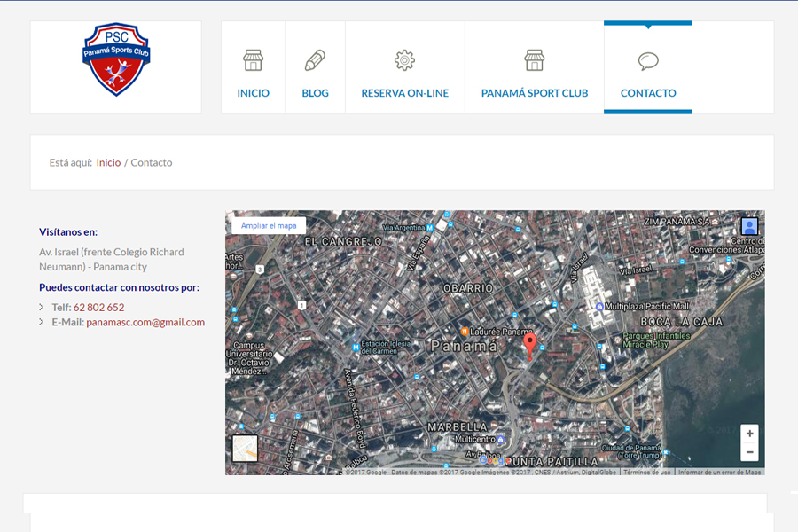Click the Ladurée Panama restaurant marker
The width and height of the screenshot is (798, 532).
(465, 332)
